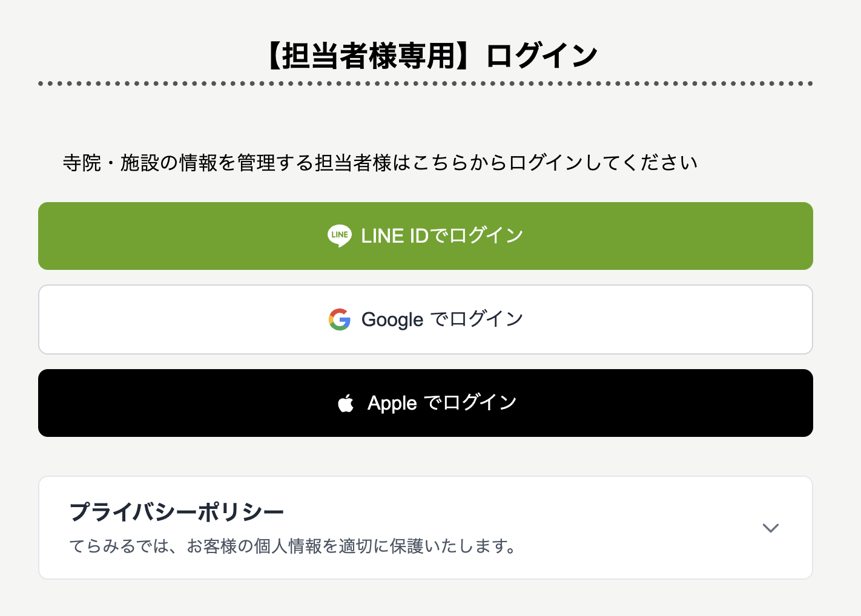
Task: Click the 'Google でログイン' label text
Action: 443,319
